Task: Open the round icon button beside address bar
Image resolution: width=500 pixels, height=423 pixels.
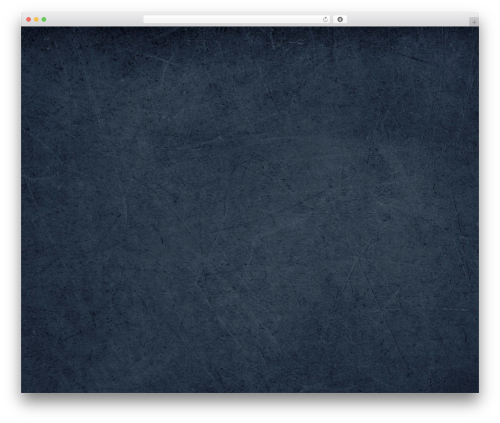Action: [340, 20]
